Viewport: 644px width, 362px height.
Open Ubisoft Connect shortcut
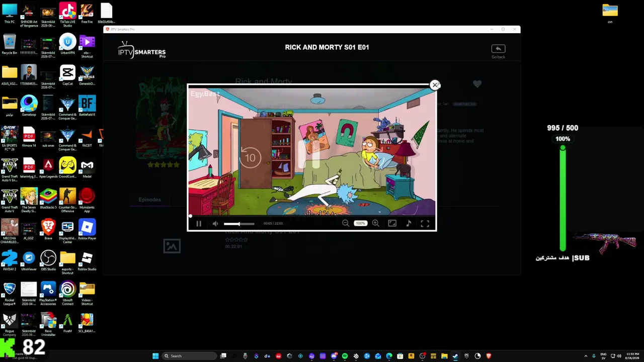tap(67, 294)
